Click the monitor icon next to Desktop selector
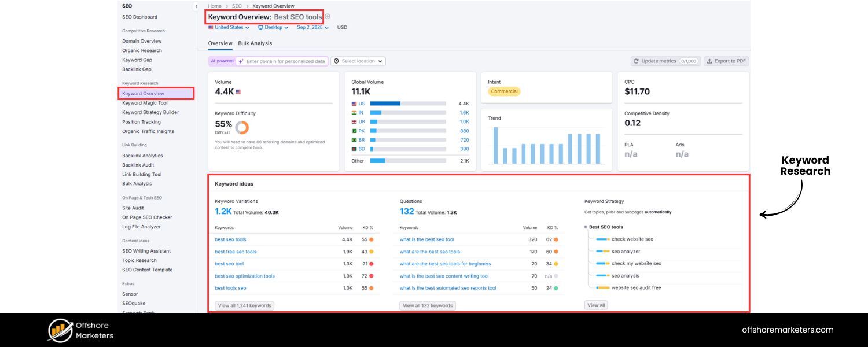The image size is (868, 347). (261, 27)
